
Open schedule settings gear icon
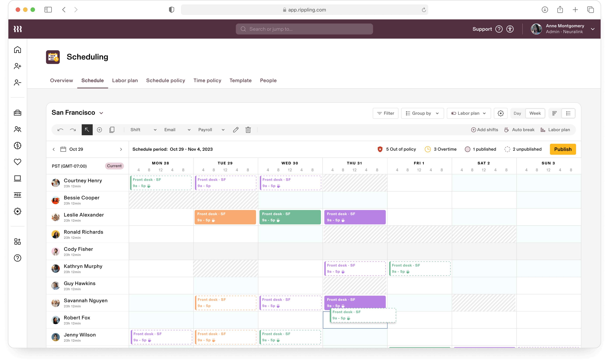pyautogui.click(x=500, y=113)
